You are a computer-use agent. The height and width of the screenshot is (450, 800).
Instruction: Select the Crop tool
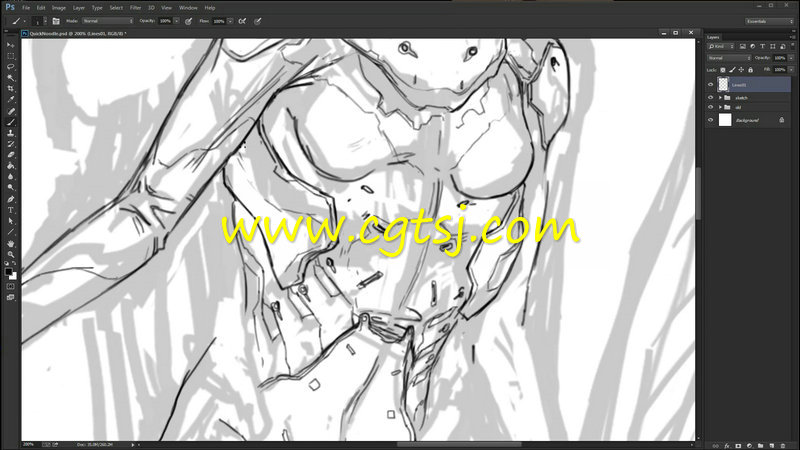(10, 89)
